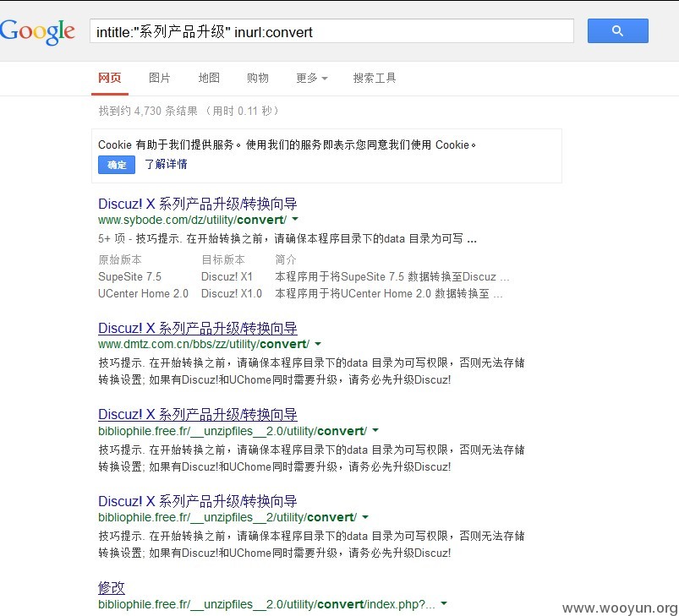
Task: Click the Google logo
Action: pyautogui.click(x=37, y=31)
